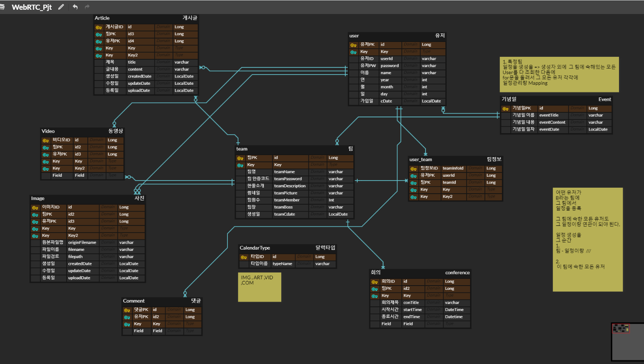Select the key icon of 댓글PK in Comment

pyautogui.click(x=127, y=310)
